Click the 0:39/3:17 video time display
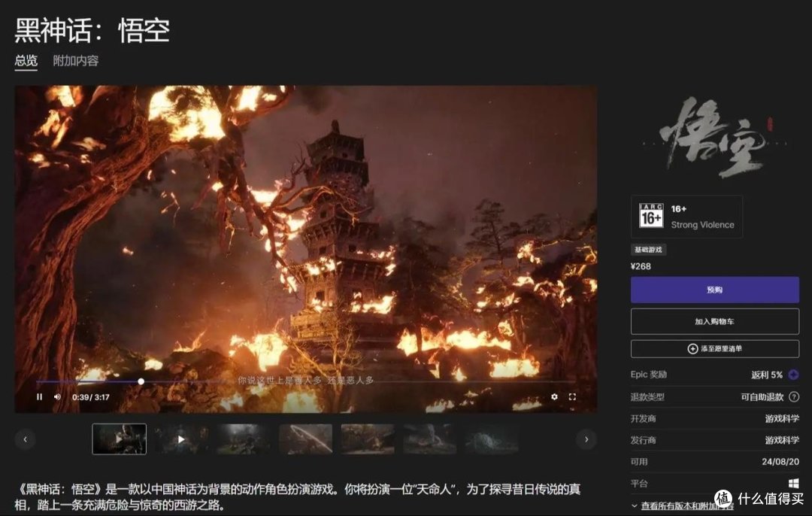 (x=91, y=397)
